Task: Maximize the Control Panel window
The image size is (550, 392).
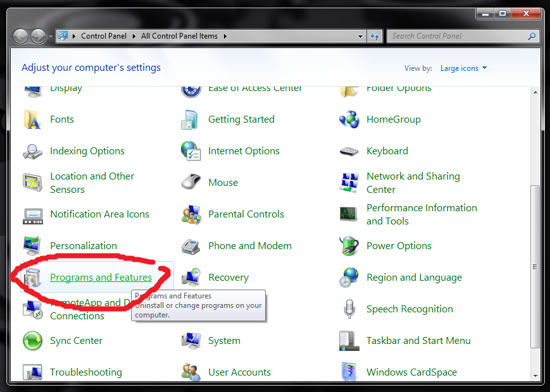Action: (503, 13)
